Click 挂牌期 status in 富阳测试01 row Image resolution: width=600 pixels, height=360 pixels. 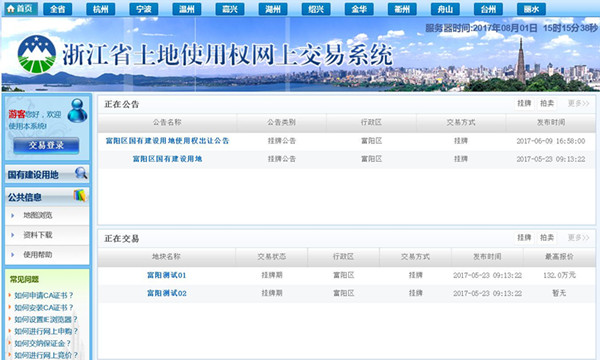point(272,275)
